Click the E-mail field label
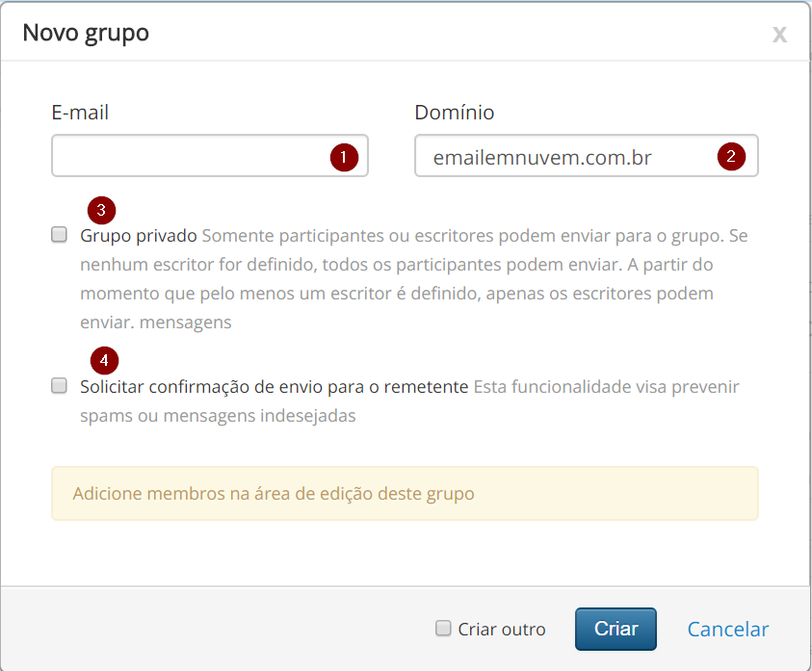The image size is (812, 671). click(x=80, y=113)
